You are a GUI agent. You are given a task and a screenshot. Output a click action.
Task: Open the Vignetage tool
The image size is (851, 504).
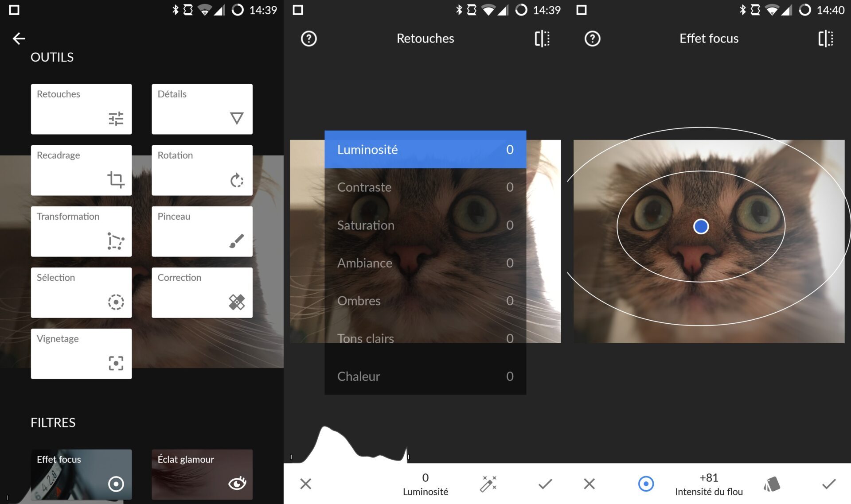(x=81, y=353)
